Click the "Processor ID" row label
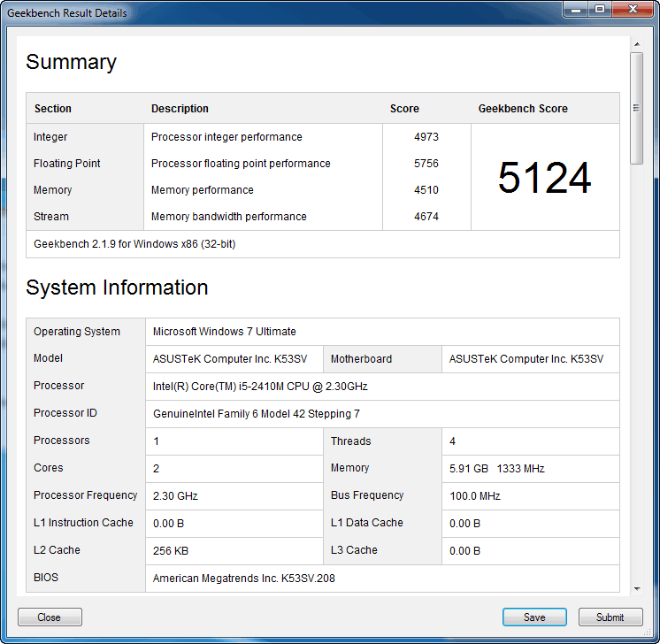660x644 pixels. tap(65, 413)
